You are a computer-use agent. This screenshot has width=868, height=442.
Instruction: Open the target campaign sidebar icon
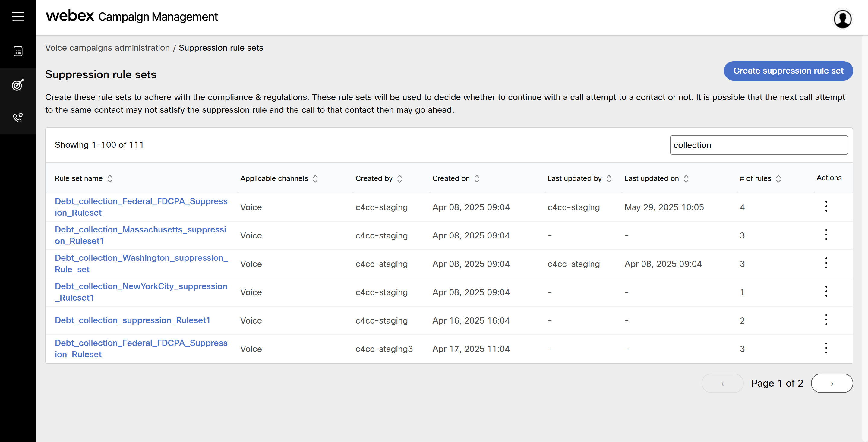tap(18, 84)
